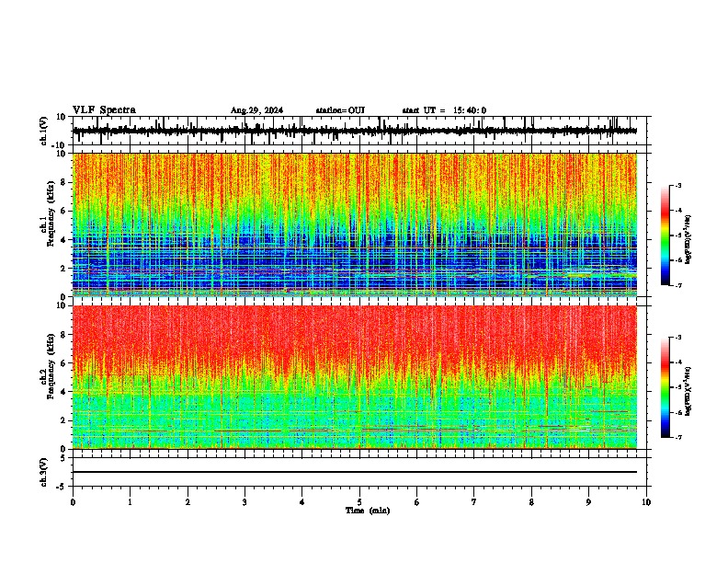Screen dimensions: 728x563
Task: Click the "-7" label on the ch.2 color scale
Action: pyautogui.click(x=677, y=437)
